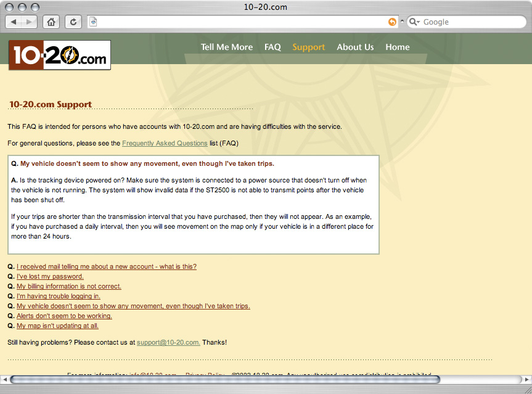
Task: Follow the Frequently Asked Questions link
Action: point(165,143)
